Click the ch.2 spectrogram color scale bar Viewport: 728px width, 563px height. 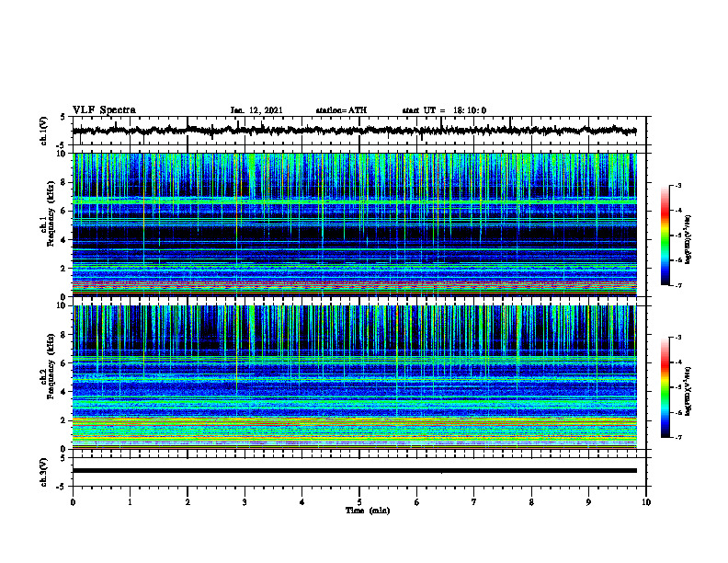coord(665,387)
